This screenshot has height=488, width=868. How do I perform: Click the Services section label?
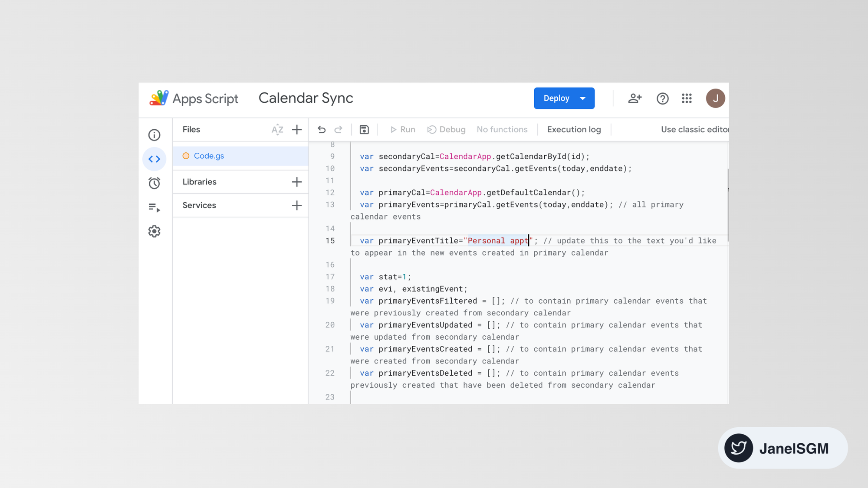coord(199,205)
